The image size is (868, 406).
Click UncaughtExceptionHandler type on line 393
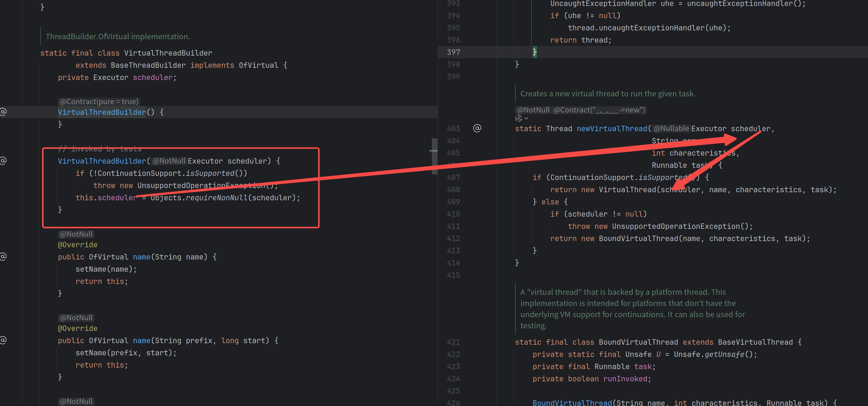pos(603,4)
